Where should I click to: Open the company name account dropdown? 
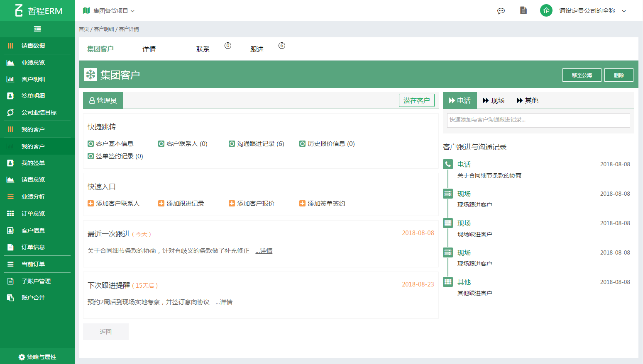point(592,11)
